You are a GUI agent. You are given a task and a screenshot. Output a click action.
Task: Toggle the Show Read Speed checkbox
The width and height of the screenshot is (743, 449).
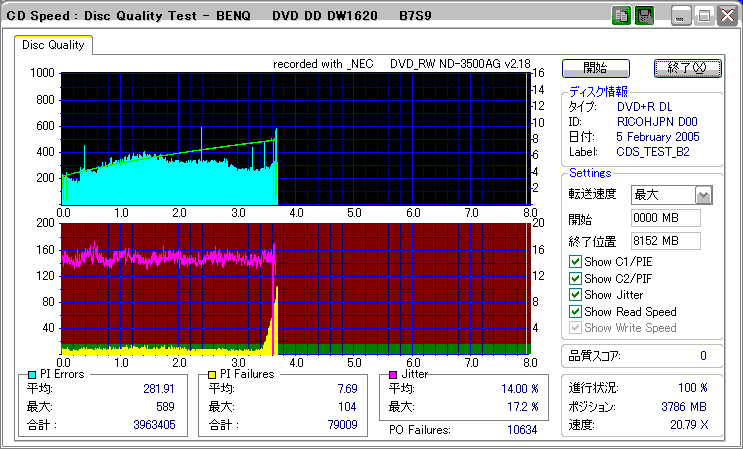(575, 312)
